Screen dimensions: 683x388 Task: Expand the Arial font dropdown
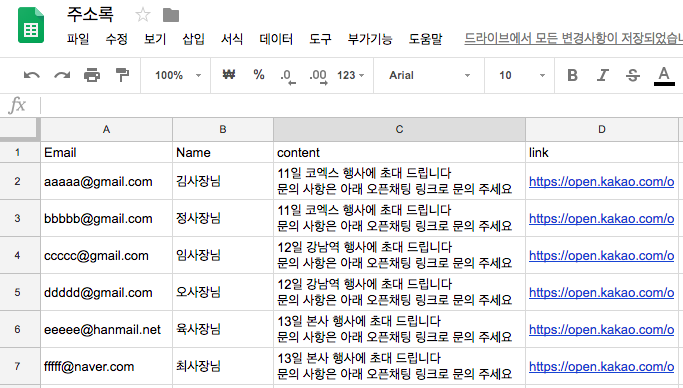tap(429, 75)
